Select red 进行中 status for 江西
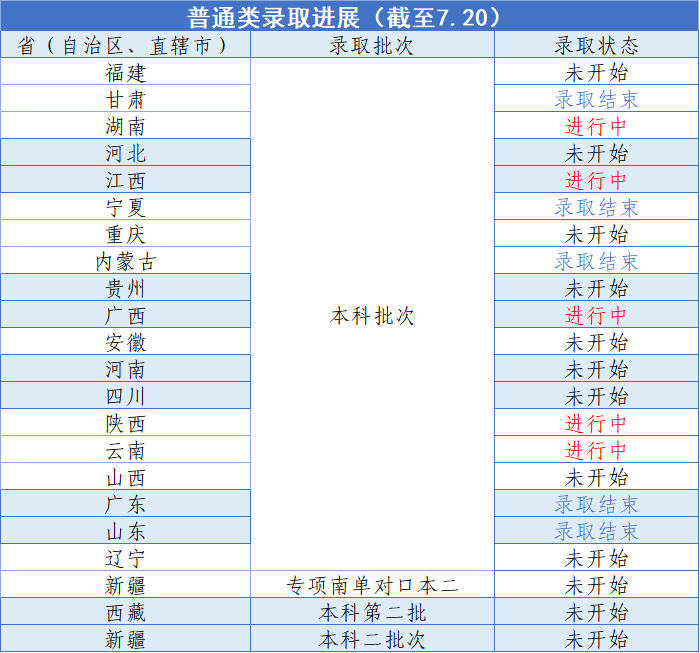This screenshot has height=653, width=700. [x=596, y=179]
